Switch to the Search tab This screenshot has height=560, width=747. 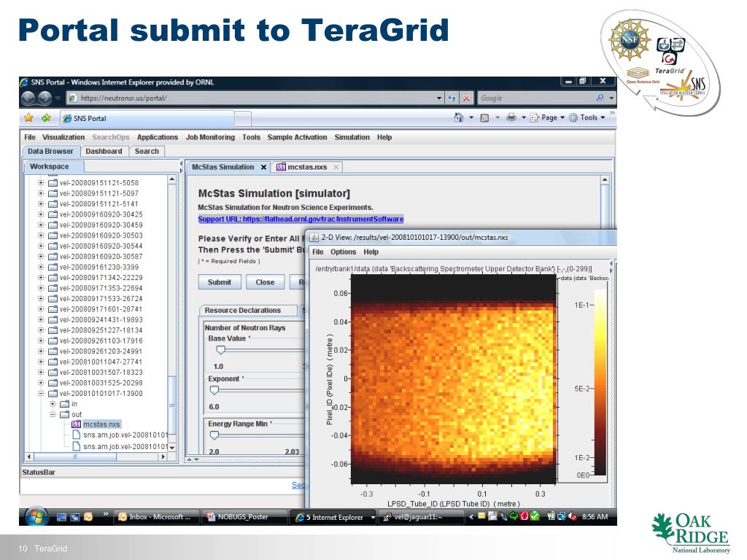point(147,152)
